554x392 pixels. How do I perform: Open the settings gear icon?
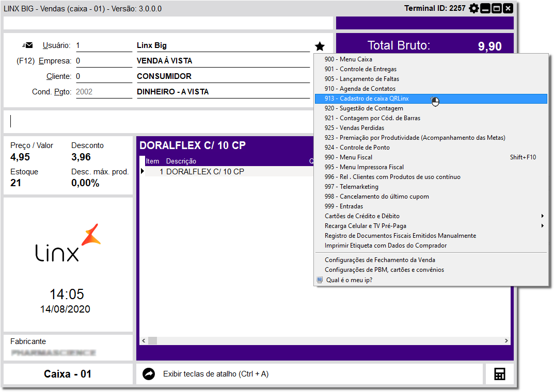coord(474,8)
